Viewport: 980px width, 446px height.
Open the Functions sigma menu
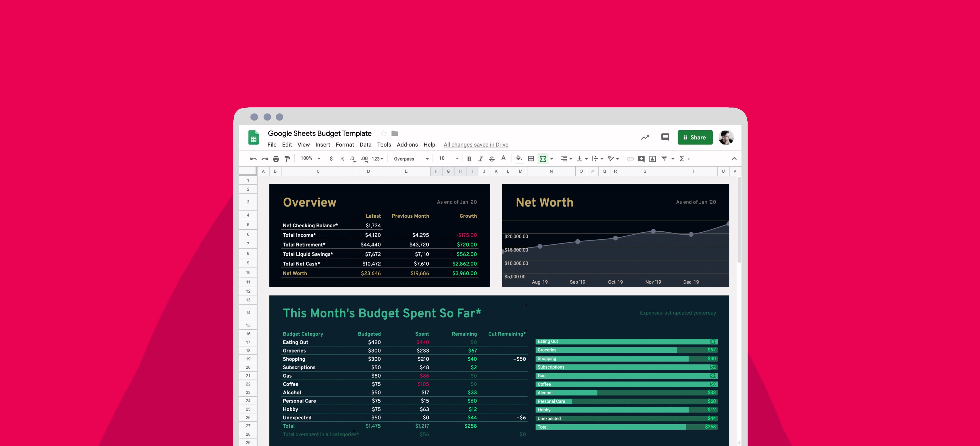tap(684, 159)
